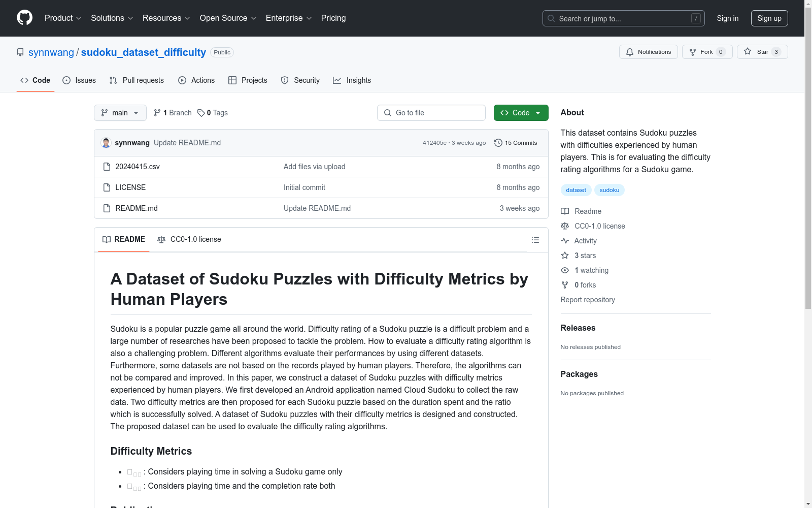This screenshot has width=812, height=508.
Task: Open the Releases heading link
Action: 578,328
